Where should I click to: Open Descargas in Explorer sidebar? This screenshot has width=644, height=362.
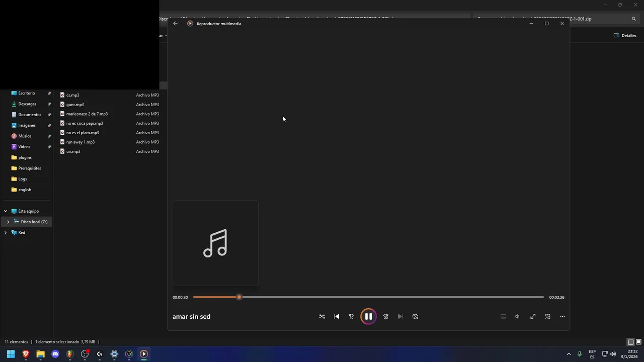pos(27,104)
